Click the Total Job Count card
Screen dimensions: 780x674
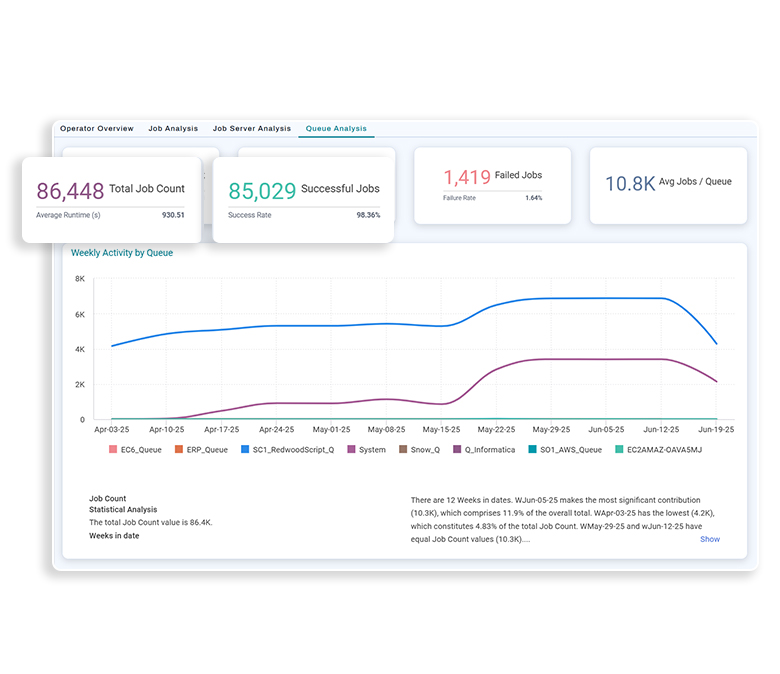click(111, 199)
